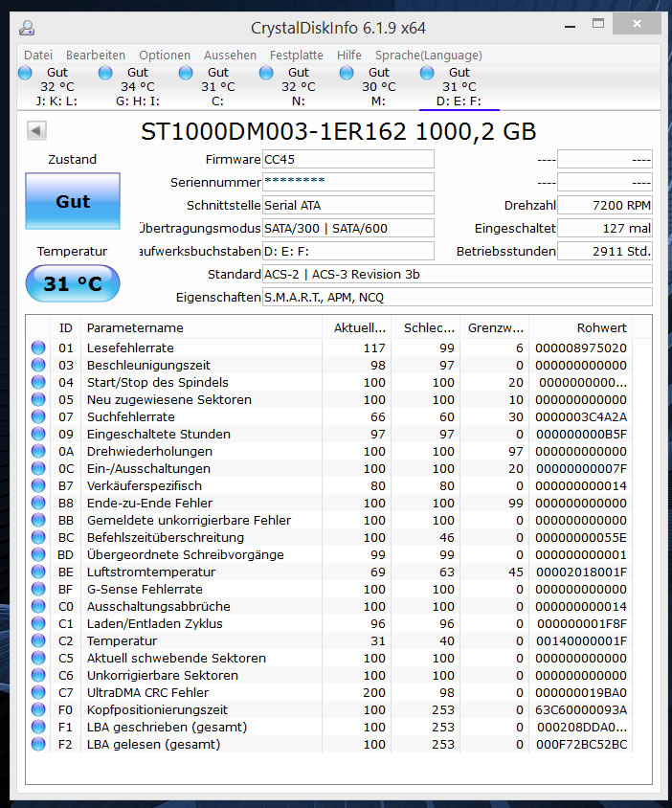Click the Grenzw... column header
Screen dimensions: 672x808
click(495, 327)
